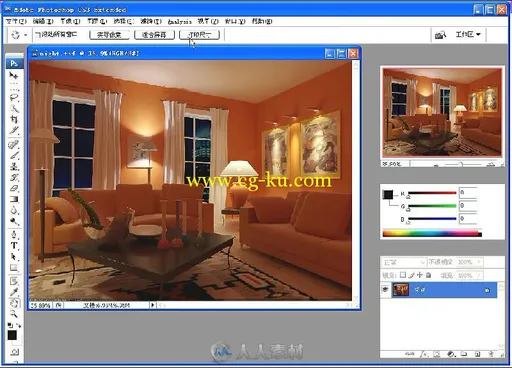Select the Type tool
512x368 pixels.
pyautogui.click(x=14, y=246)
